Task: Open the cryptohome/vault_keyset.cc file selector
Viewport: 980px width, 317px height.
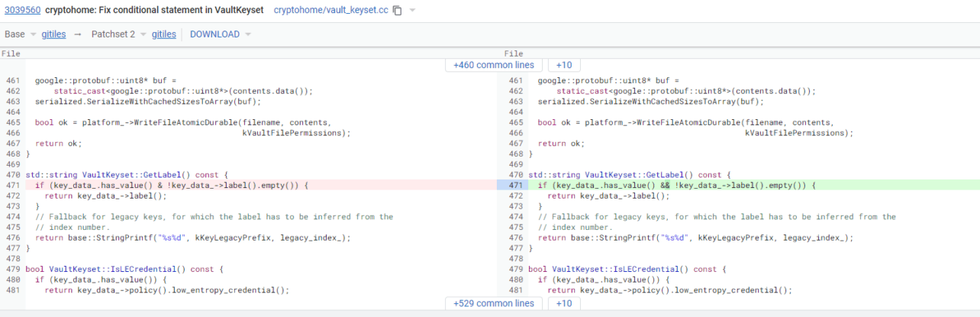Action: [330, 11]
